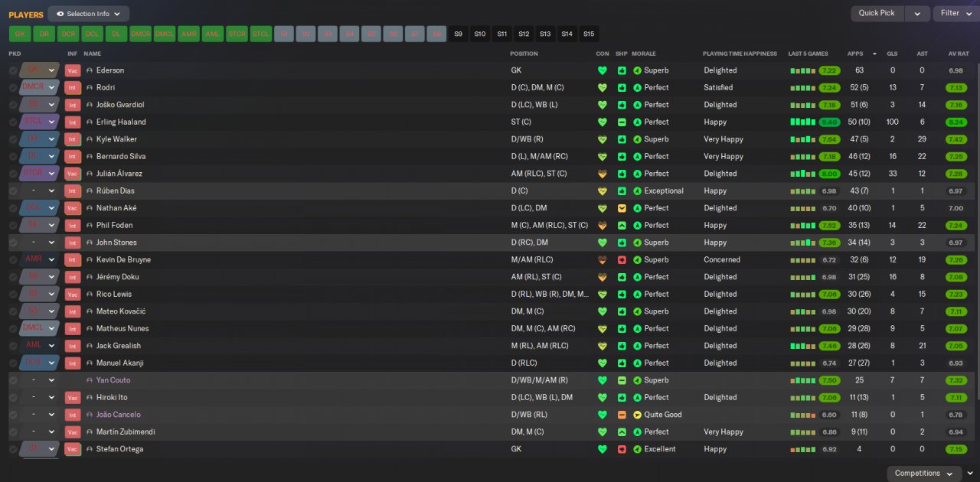This screenshot has width=980, height=482.
Task: Expand the Selection Info dropdown
Action: pos(89,14)
